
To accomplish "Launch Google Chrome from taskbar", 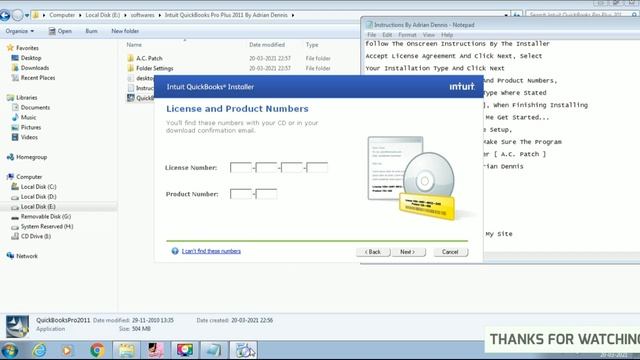I will tap(97, 350).
